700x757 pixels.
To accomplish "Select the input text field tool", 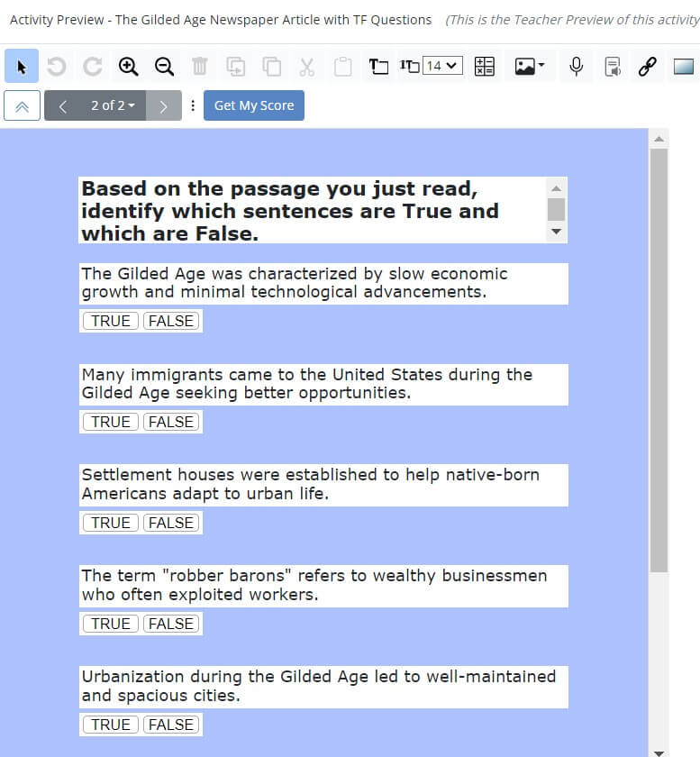I will [409, 66].
